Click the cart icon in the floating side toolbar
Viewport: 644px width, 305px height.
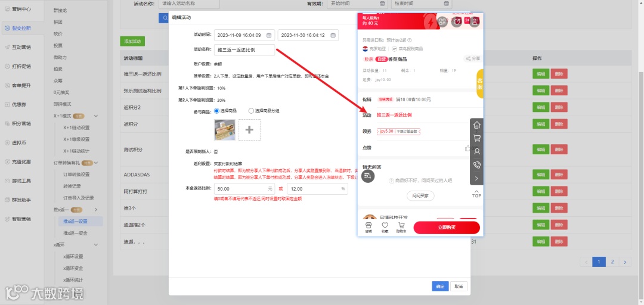(477, 138)
